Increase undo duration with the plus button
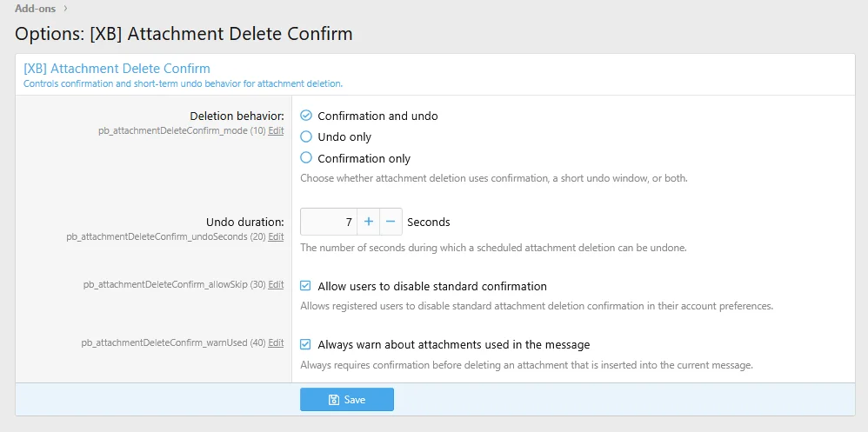 point(368,222)
